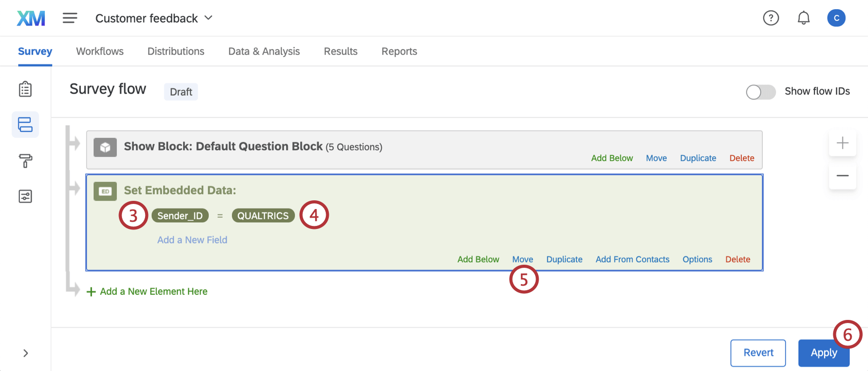Click the XM logo icon
Viewport: 868px width, 371px height.
click(x=31, y=18)
